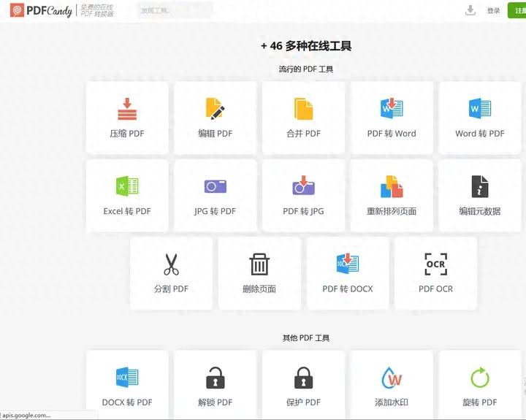
Task: Open the 编辑 PDF pencil icon
Action: click(215, 108)
